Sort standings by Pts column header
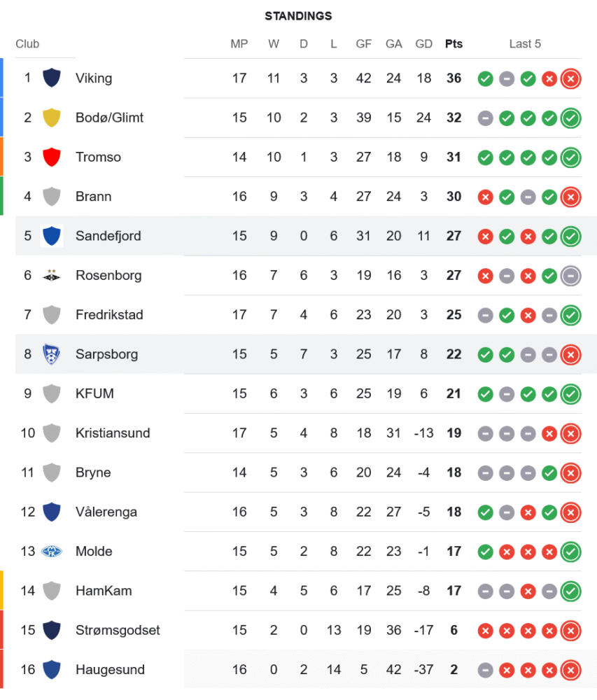 click(x=454, y=43)
